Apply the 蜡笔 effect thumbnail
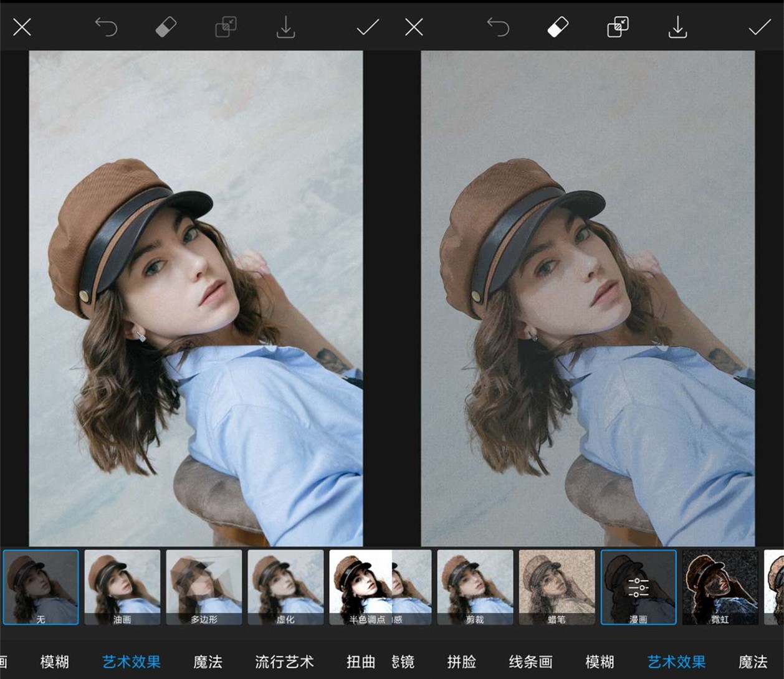The image size is (784, 679). [557, 587]
